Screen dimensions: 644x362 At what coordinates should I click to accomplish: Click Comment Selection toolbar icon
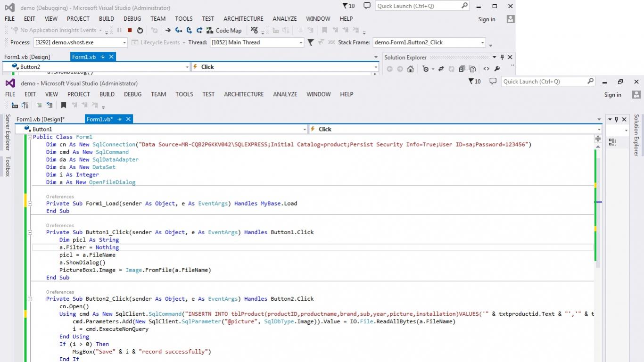coord(39,105)
